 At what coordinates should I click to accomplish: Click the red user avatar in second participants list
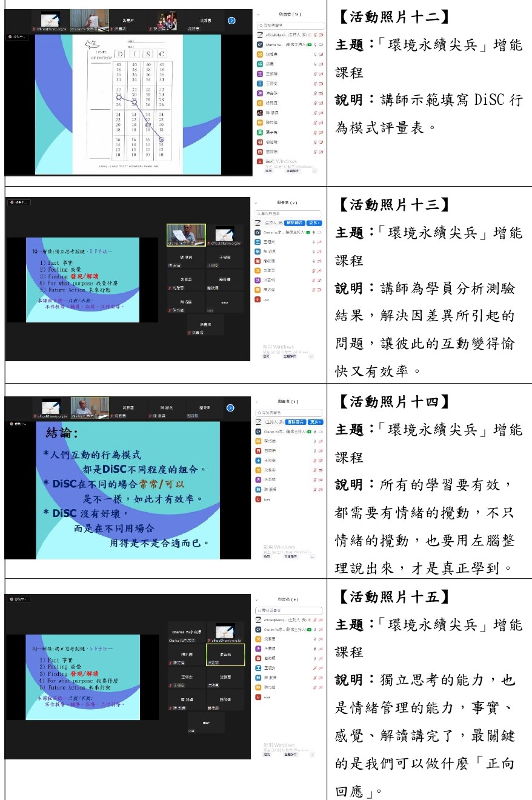(259, 299)
